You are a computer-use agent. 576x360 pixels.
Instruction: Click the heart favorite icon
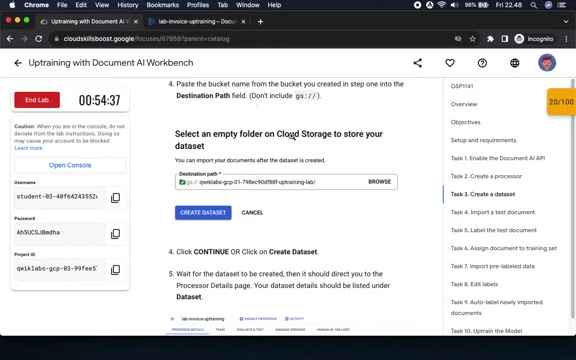450,63
